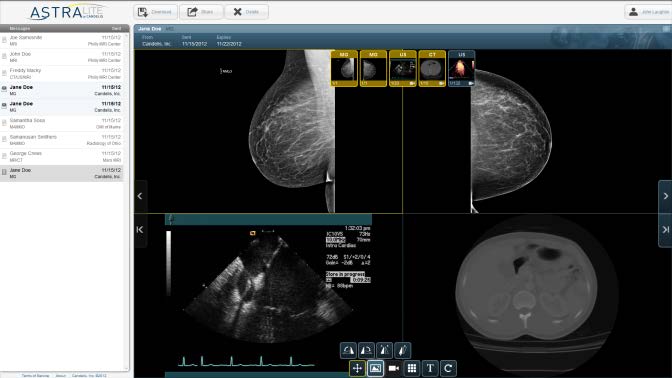Sort by the Messages column header
Screen dimensions: 672x378
tap(20, 29)
